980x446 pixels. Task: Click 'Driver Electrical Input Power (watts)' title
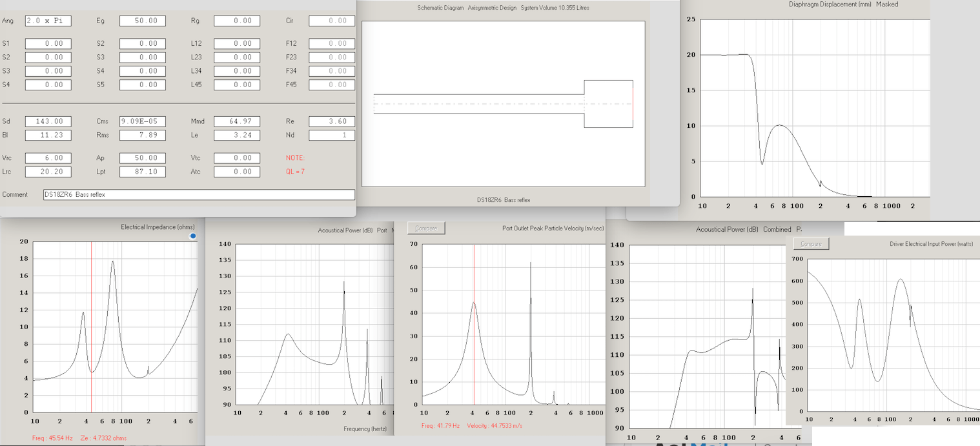click(931, 244)
